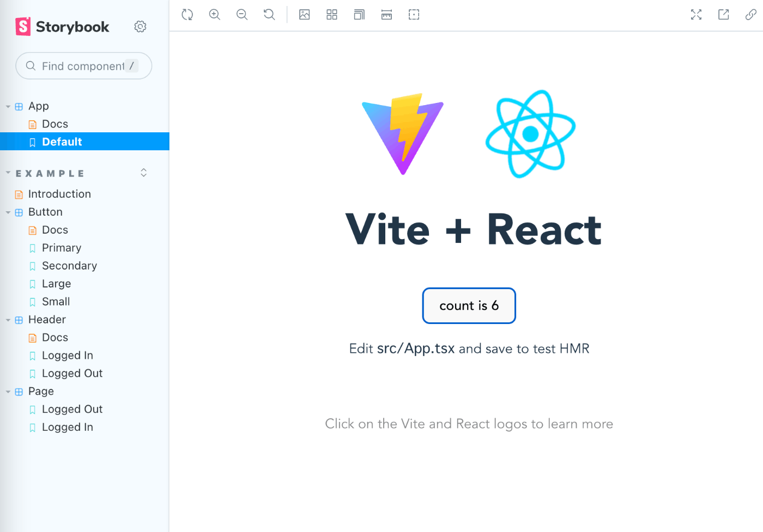The height and width of the screenshot is (532, 763).
Task: Open the Introduction page
Action: click(59, 194)
